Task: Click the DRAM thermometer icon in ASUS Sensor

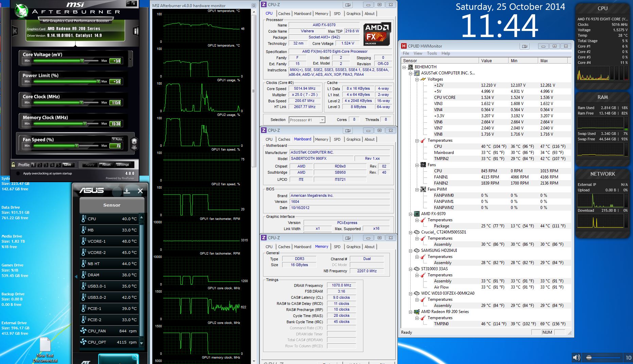Action: pos(84,275)
